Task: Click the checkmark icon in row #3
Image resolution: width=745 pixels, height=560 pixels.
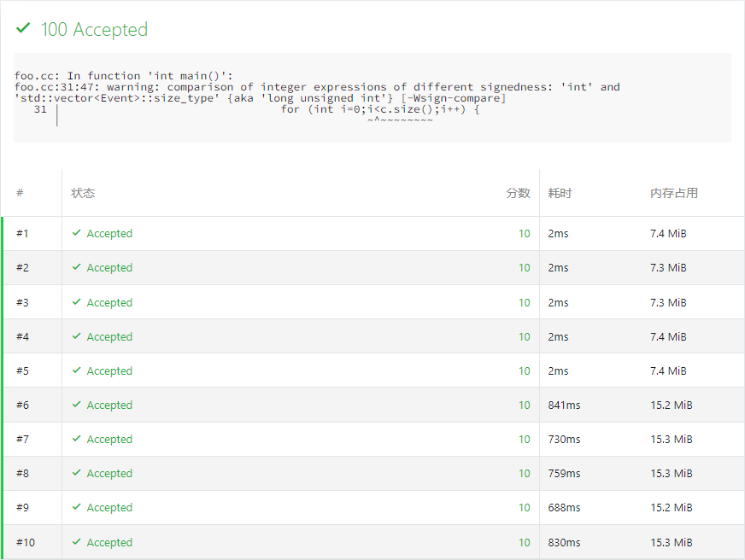Action: (77, 302)
